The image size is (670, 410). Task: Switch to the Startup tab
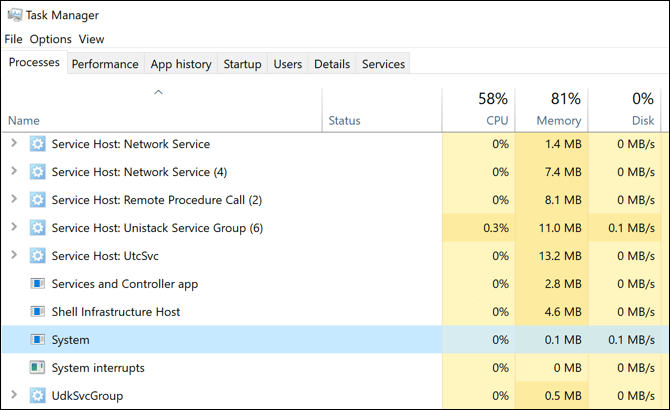pos(242,64)
